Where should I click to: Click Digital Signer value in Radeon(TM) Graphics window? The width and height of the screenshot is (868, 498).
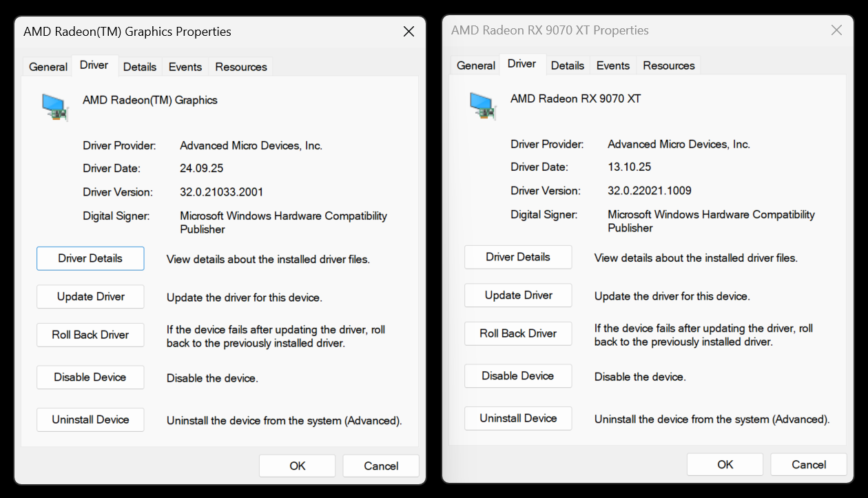click(284, 222)
